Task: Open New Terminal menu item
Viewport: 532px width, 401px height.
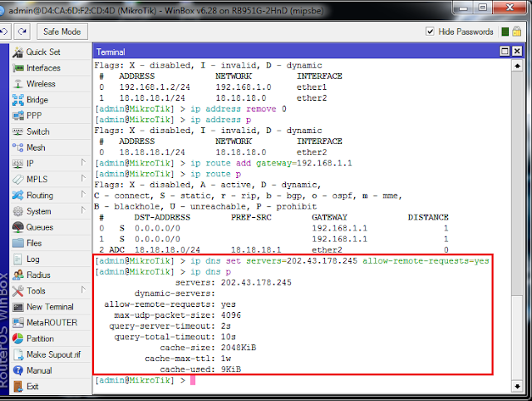Action: [x=50, y=307]
